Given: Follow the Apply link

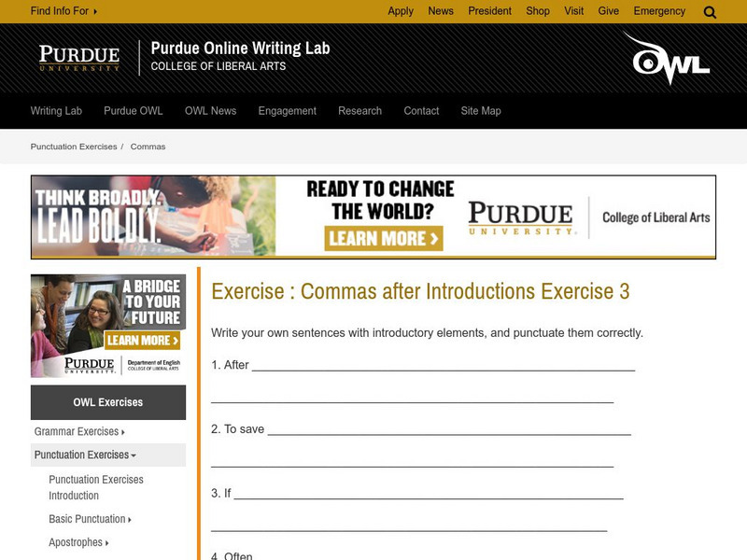Looking at the screenshot, I should (401, 10).
